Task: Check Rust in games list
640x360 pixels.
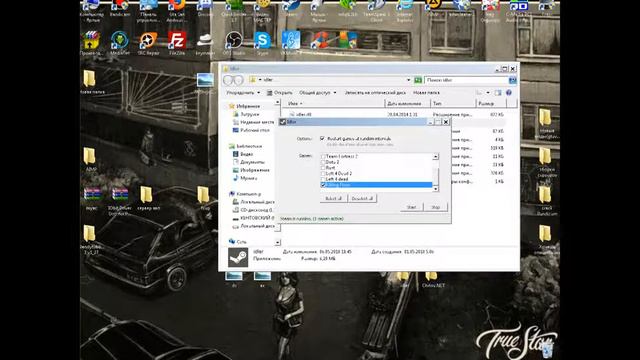Action: pos(323,168)
